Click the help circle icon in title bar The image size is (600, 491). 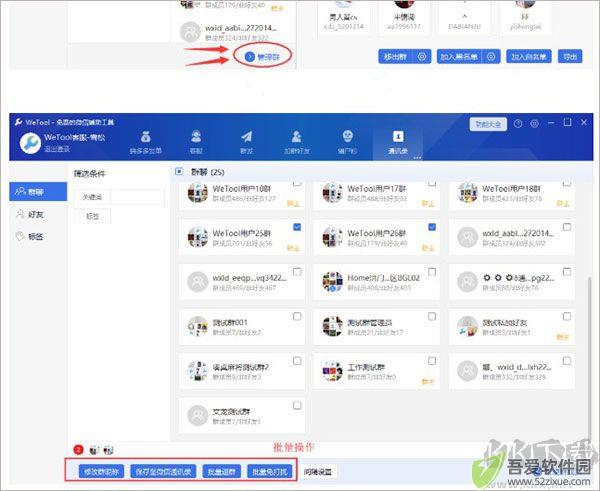point(518,124)
